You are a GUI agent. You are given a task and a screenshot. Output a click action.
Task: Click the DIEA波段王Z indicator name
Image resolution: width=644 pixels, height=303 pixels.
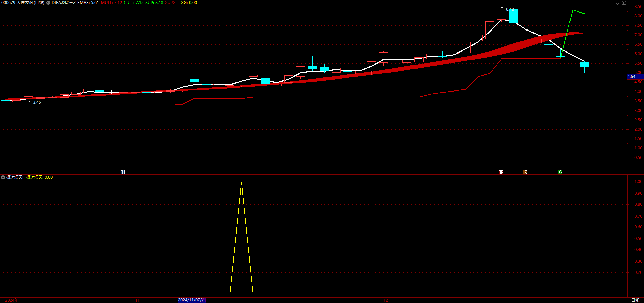click(x=63, y=3)
